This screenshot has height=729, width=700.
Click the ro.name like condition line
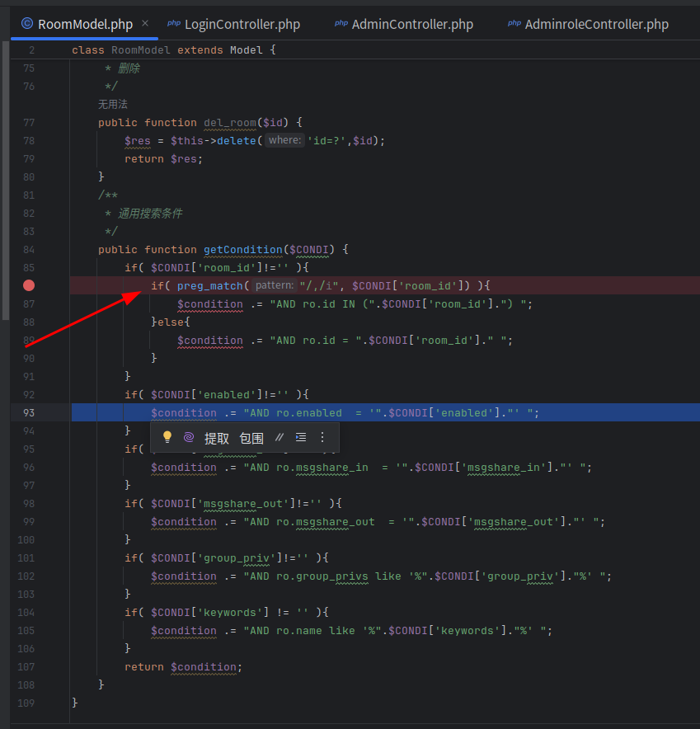click(351, 630)
